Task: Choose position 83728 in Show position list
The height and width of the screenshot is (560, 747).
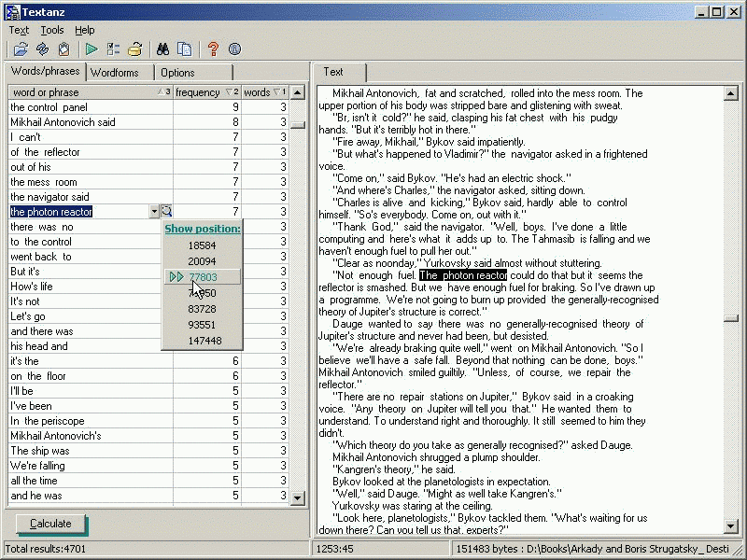Action: point(202,309)
